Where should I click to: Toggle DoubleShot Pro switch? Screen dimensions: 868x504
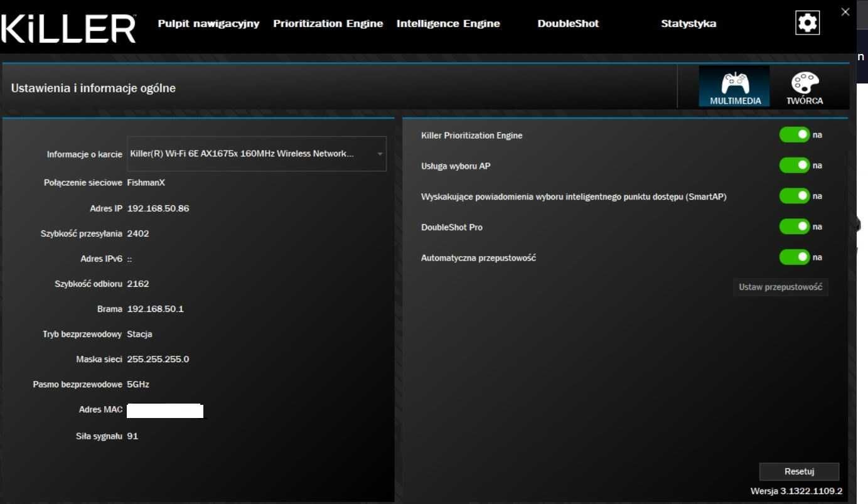795,227
